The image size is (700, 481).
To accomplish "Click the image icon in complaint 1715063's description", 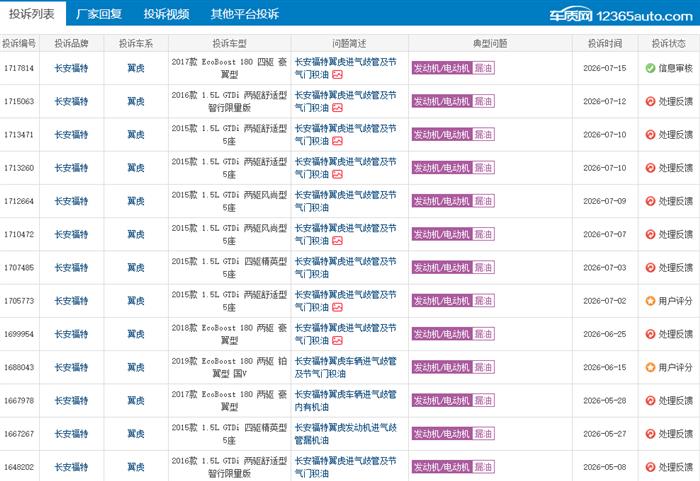I will (x=338, y=108).
